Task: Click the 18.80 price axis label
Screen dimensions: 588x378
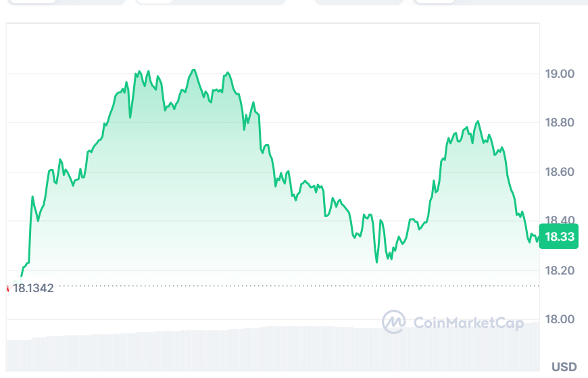Action: coord(560,123)
